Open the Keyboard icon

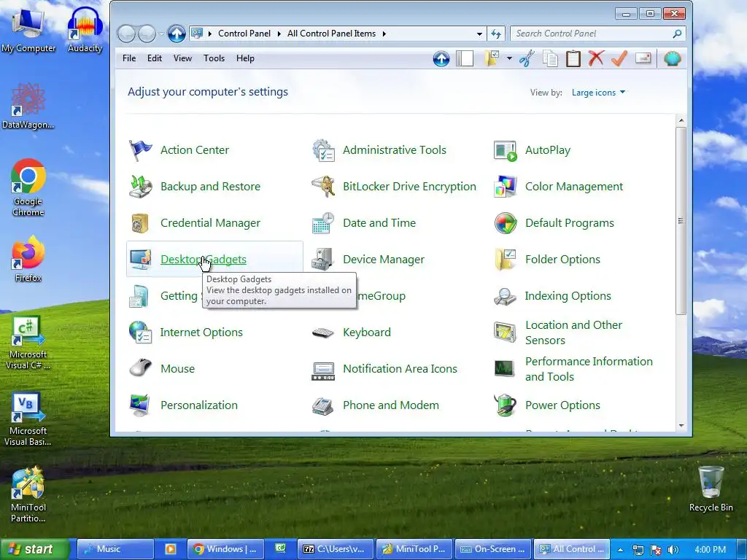click(x=323, y=332)
